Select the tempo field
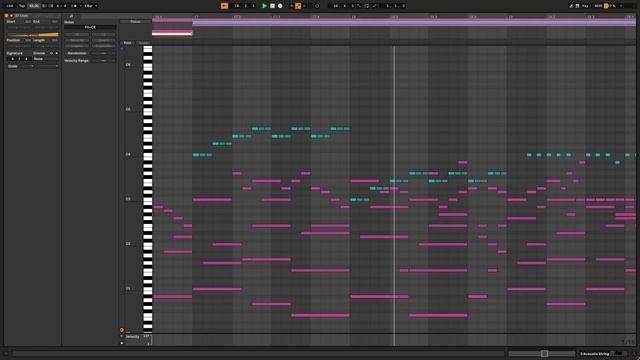This screenshot has width=640, height=360. point(34,6)
